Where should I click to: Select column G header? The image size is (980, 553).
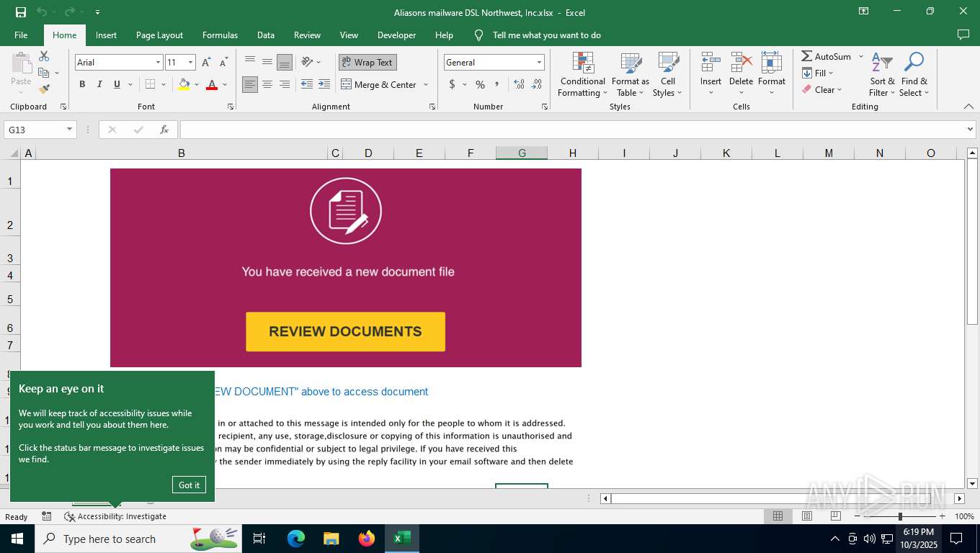(522, 153)
